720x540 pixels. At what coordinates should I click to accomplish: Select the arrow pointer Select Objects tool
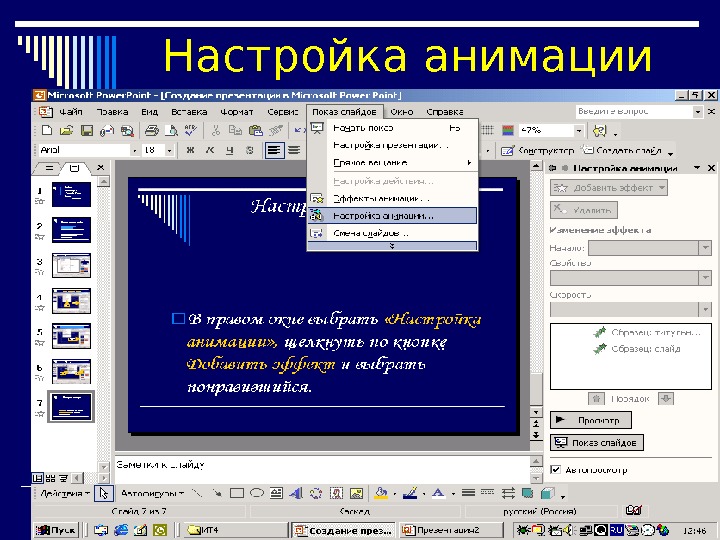103,494
